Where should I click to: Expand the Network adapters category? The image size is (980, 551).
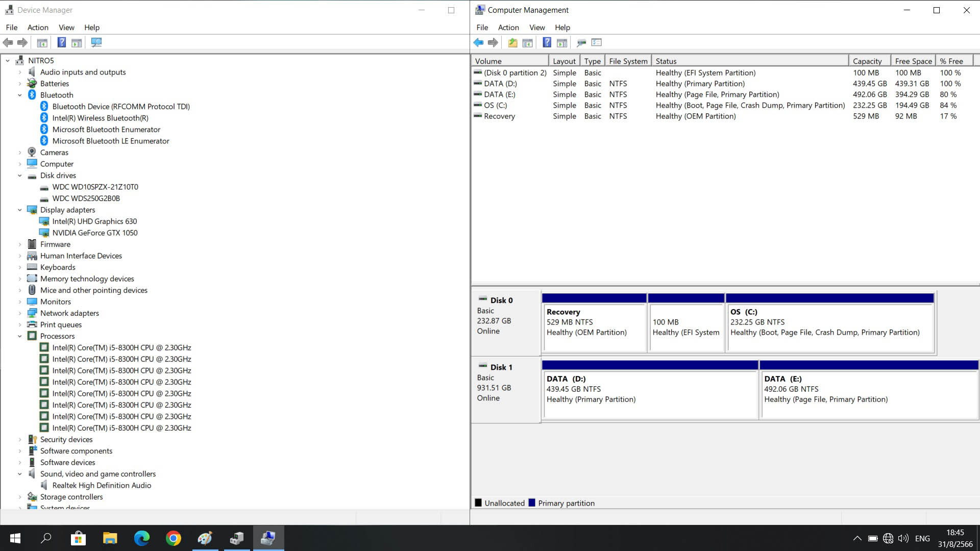click(x=20, y=313)
